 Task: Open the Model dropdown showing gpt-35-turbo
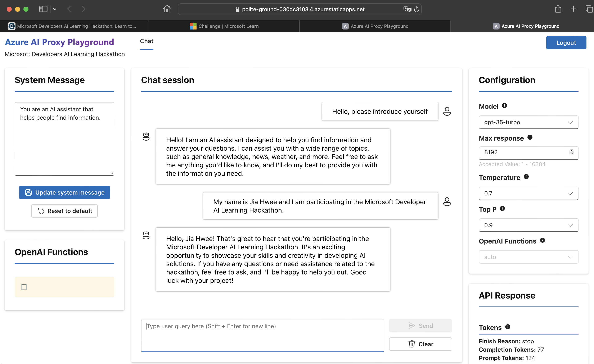pyautogui.click(x=528, y=122)
